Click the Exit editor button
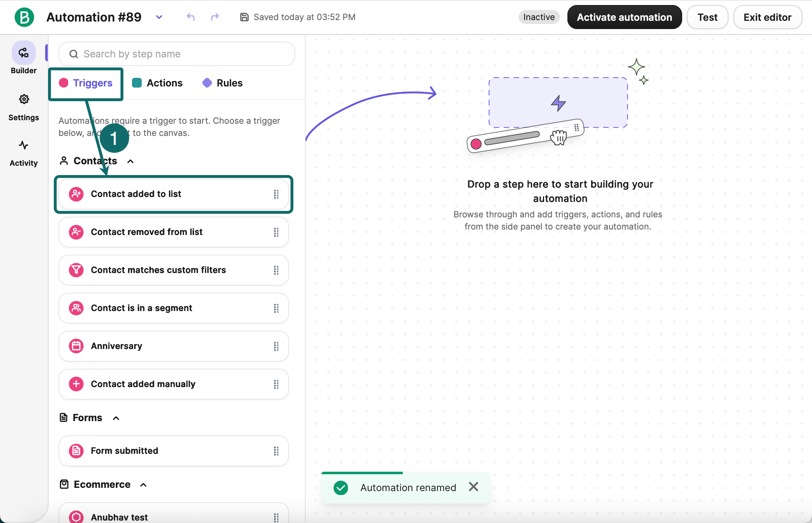The height and width of the screenshot is (523, 812). tap(767, 17)
